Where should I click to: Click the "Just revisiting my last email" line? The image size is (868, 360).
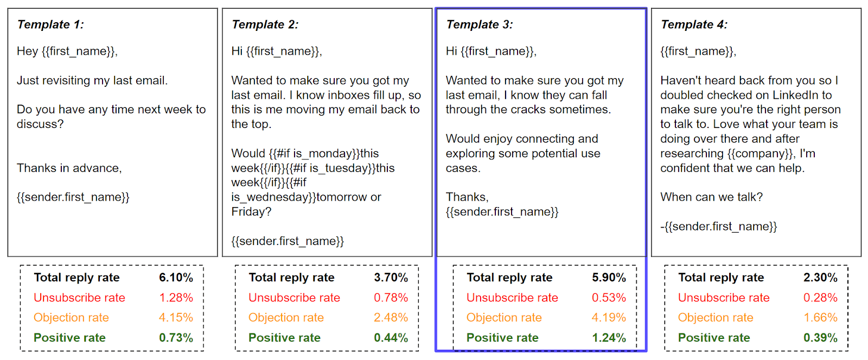[x=92, y=81]
